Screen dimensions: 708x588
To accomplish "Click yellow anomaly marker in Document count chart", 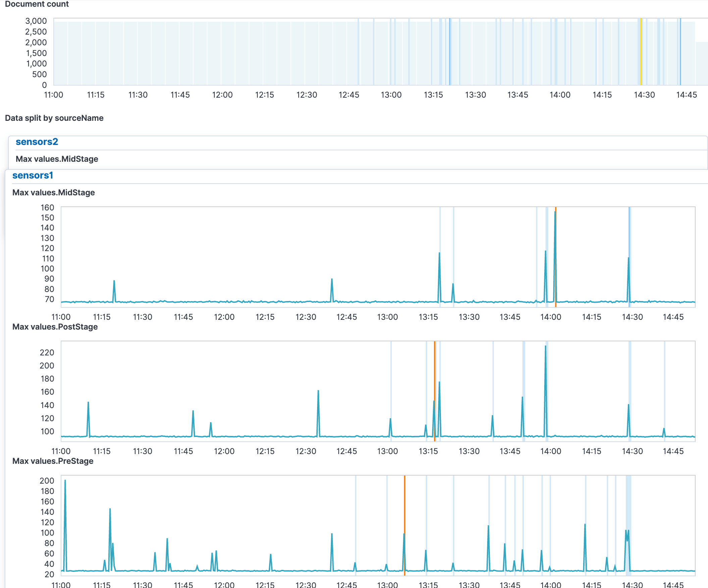I will (x=641, y=51).
